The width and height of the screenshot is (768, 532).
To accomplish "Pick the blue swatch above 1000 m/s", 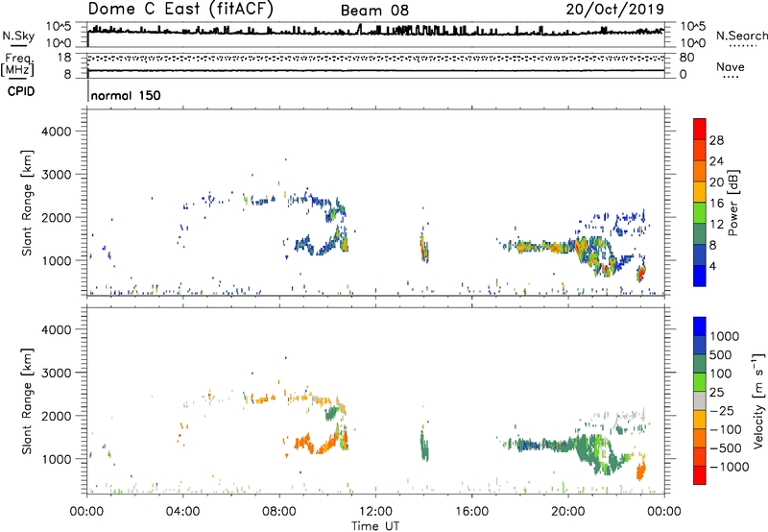I will 700,326.
